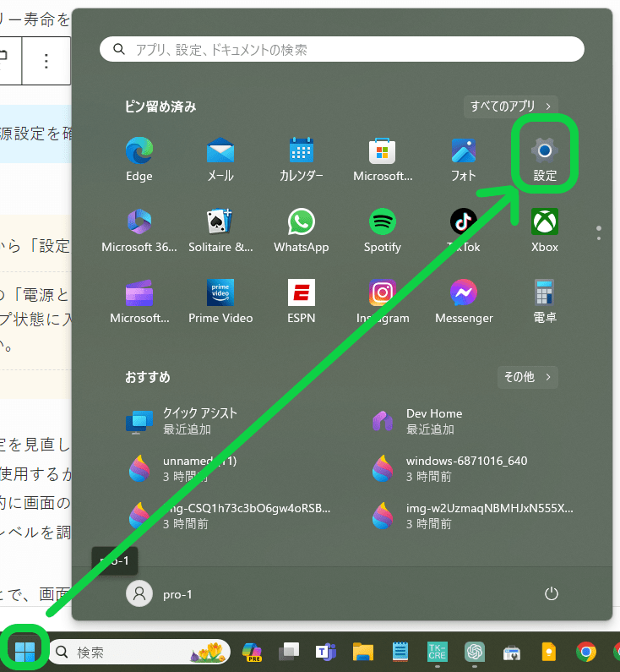Open the blue notepad app on taskbar

click(400, 653)
